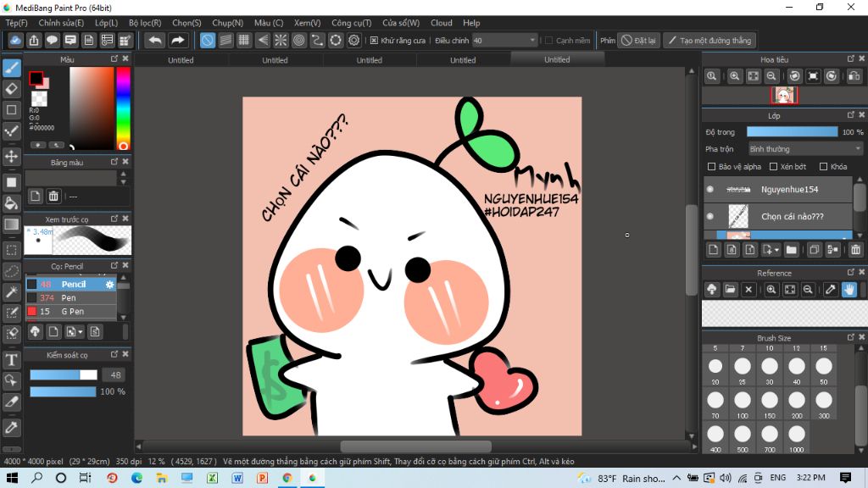Pop out the Hoa tiêu navigator panel
Image resolution: width=868 pixels, height=488 pixels.
[851, 58]
